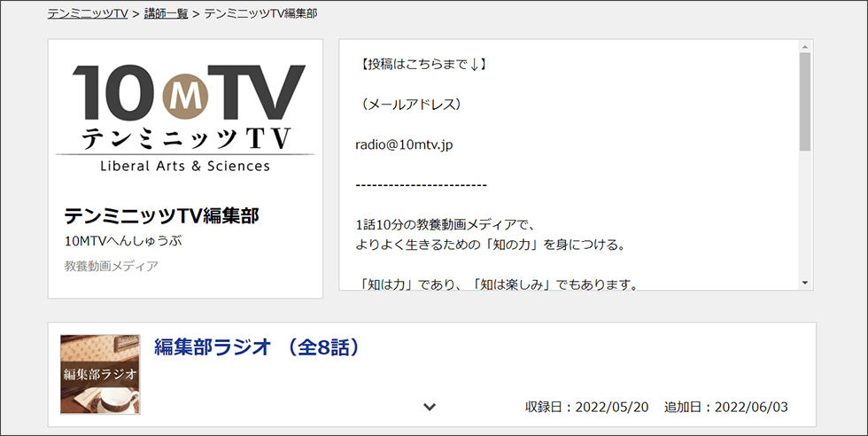Open the 編集部ラジオ (全8話) series link
The height and width of the screenshot is (436, 868).
[x=258, y=346]
